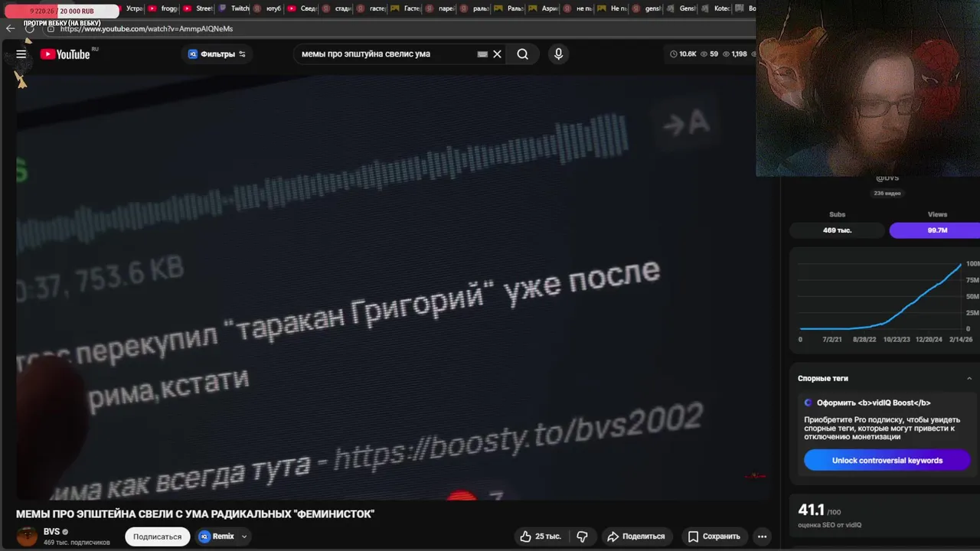Click the 469 тыс. подписчиков subscriber count
This screenshot has width=980, height=551.
77,543
